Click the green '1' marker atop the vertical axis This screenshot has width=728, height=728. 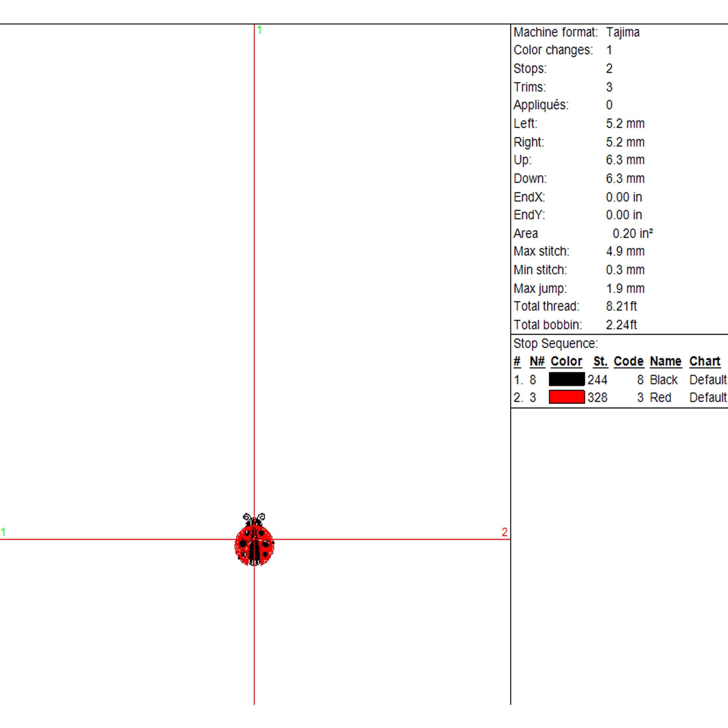coord(259,30)
